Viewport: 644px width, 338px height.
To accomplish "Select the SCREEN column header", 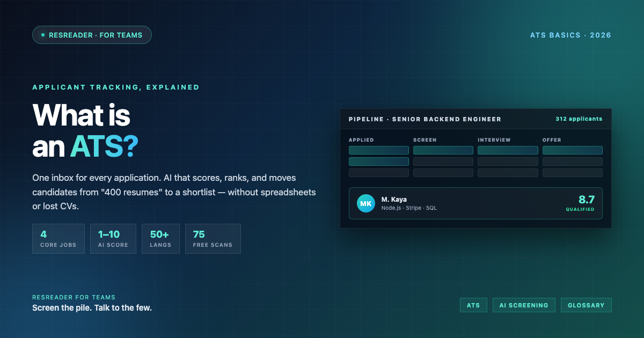I will 425,140.
